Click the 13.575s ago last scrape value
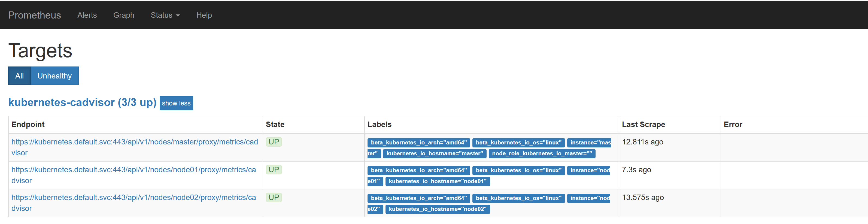Viewport: 868px width, 224px height. 643,197
